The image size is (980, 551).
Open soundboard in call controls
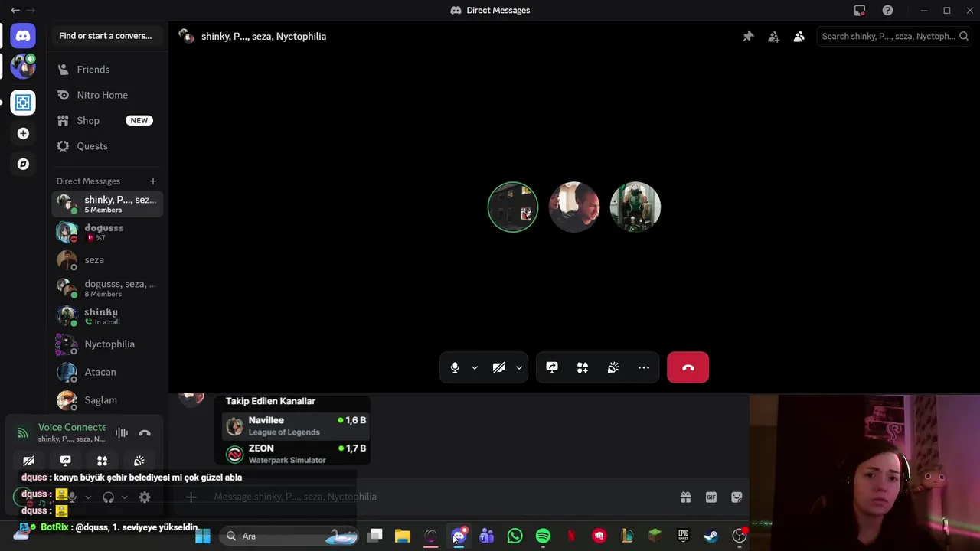[613, 368]
